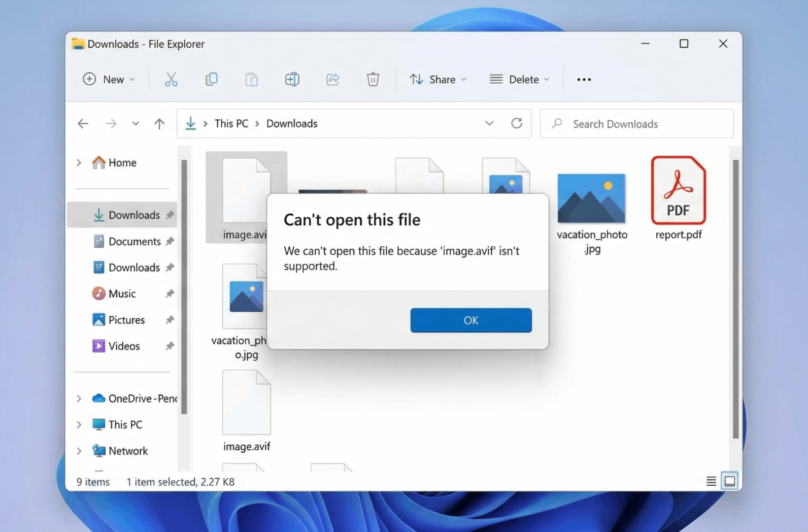Open the Videos folder in the sidebar
Image resolution: width=808 pixels, height=532 pixels.
coord(116,346)
